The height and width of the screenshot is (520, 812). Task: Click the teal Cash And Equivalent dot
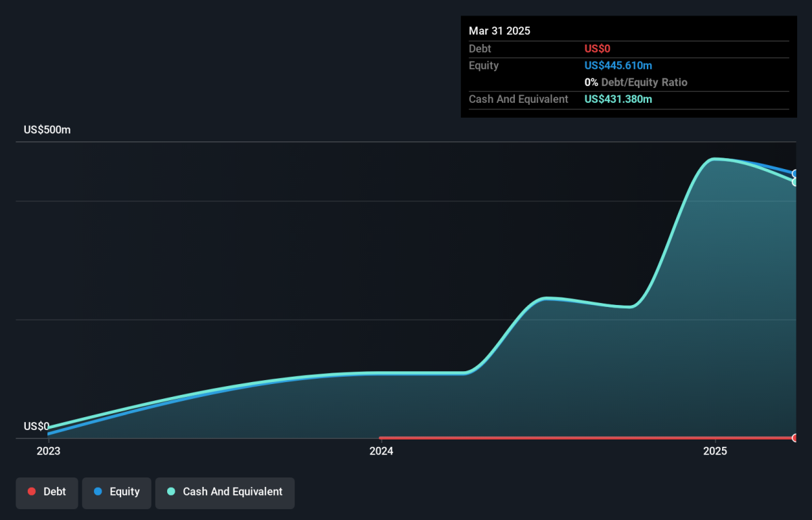171,492
